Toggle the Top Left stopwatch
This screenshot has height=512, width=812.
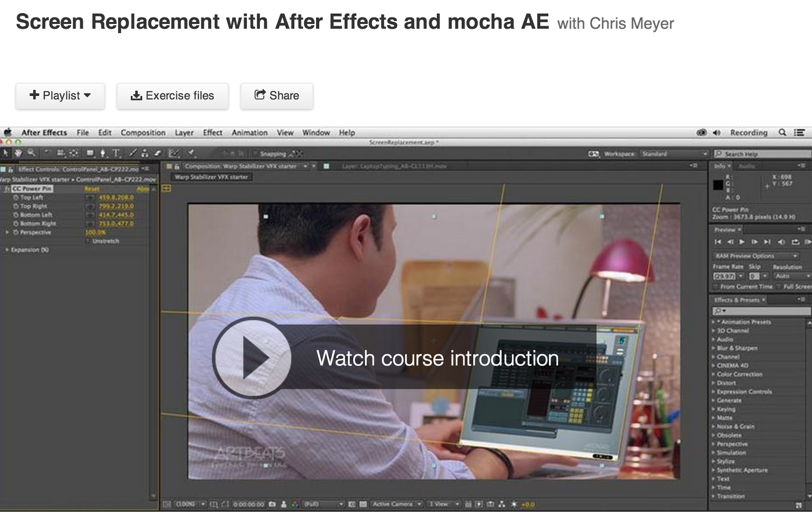(16, 197)
